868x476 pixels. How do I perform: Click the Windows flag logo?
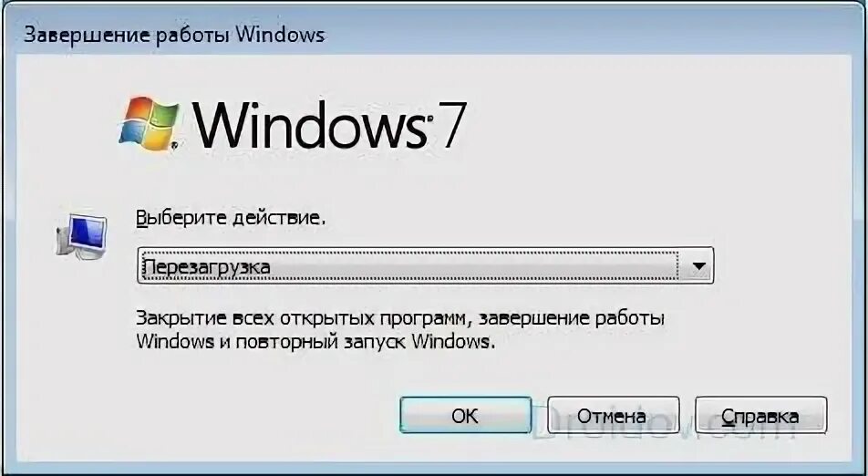149,124
